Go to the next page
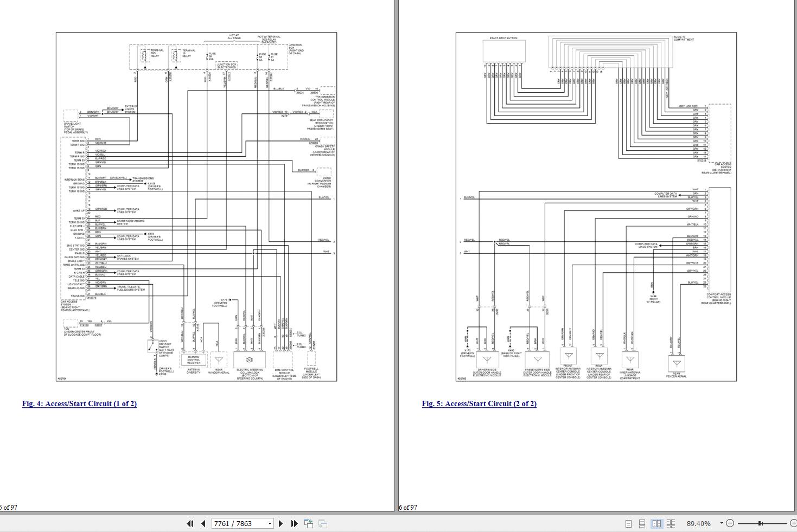The height and width of the screenshot is (532, 797). point(280,523)
